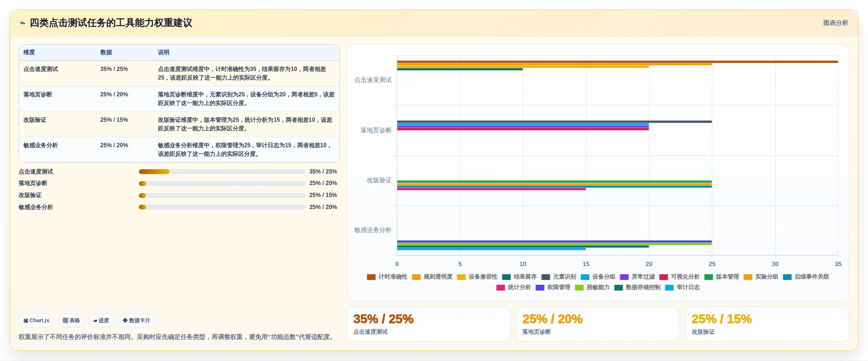Click the 敏感业务分析 progress bar
Image resolution: width=868 pixels, height=361 pixels.
pos(222,207)
